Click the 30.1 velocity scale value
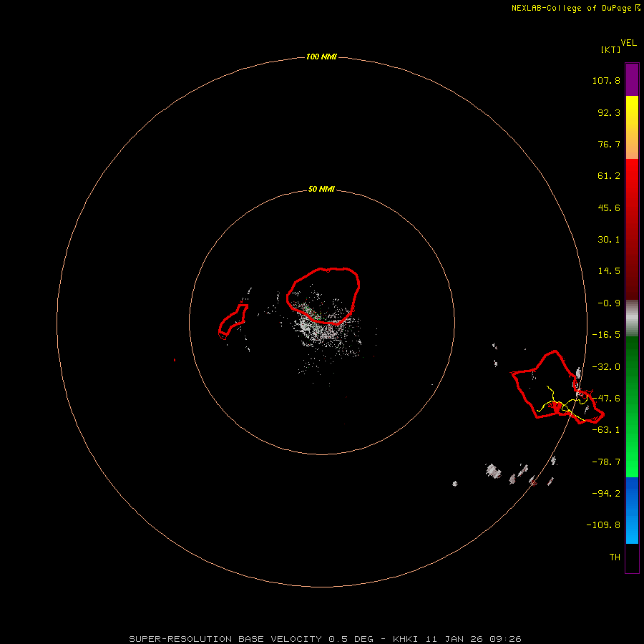Screen dimensions: 644x644 (609, 240)
